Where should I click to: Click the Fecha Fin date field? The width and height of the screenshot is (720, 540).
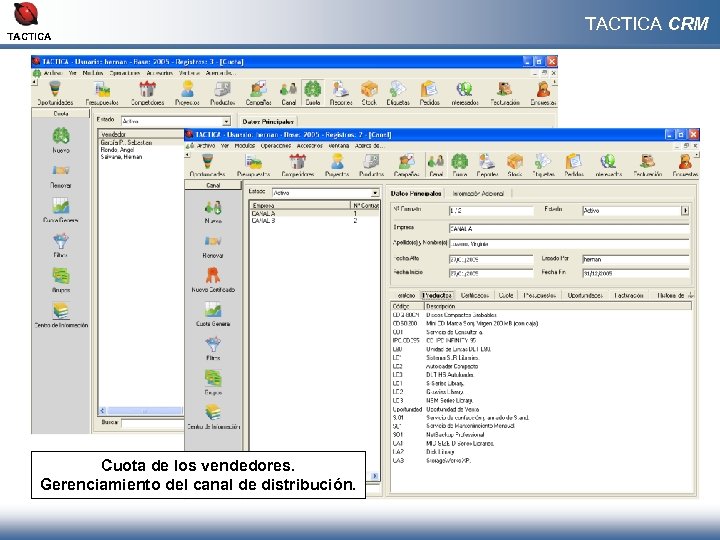[x=630, y=273]
